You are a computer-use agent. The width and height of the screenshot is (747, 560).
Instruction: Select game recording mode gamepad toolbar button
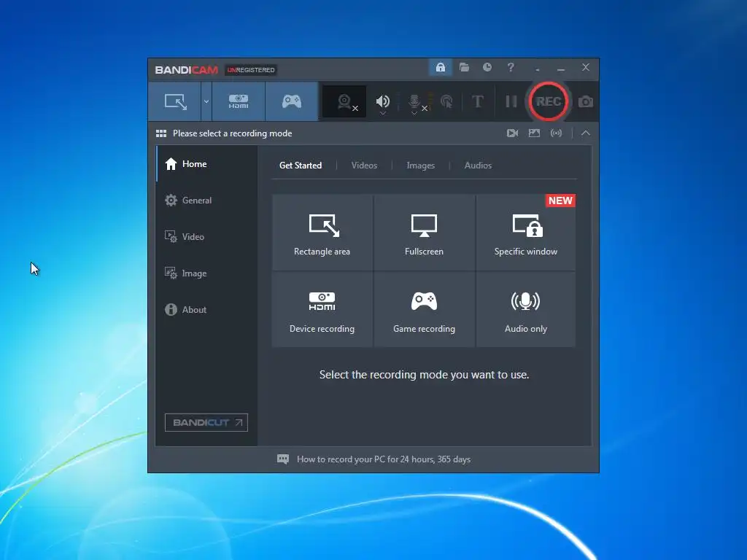292,101
